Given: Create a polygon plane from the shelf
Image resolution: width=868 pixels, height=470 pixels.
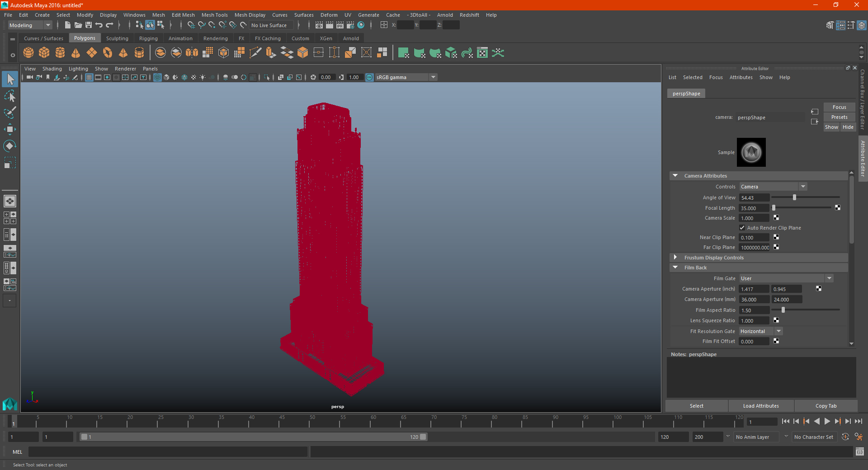Looking at the screenshot, I should click(x=92, y=52).
